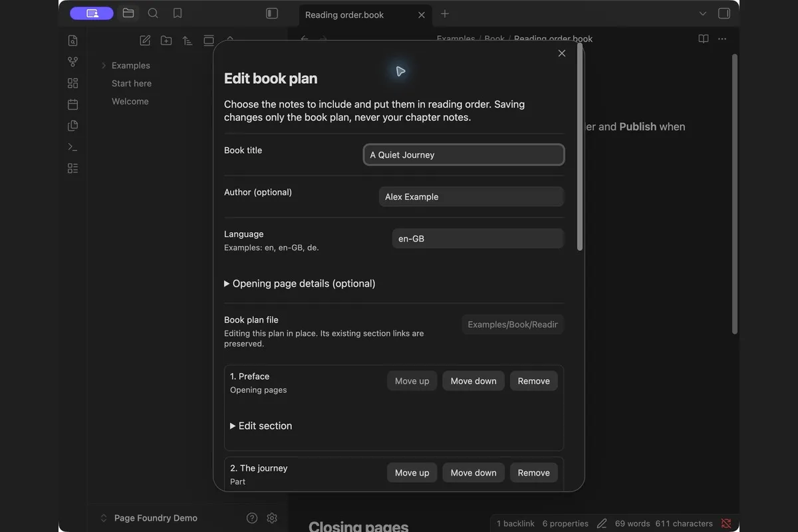Viewport: 798px width, 532px height.
Task: Click Move up for The journey
Action: click(x=412, y=473)
